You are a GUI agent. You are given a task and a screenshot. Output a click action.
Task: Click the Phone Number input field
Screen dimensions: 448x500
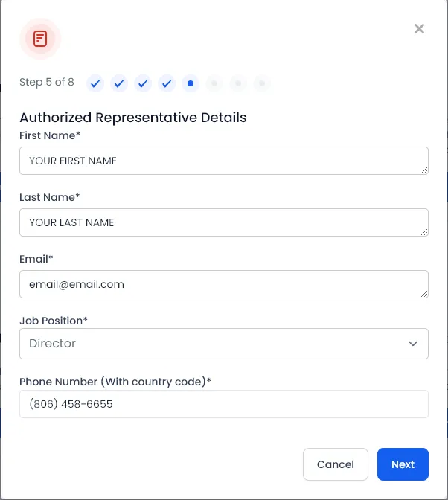click(x=224, y=404)
